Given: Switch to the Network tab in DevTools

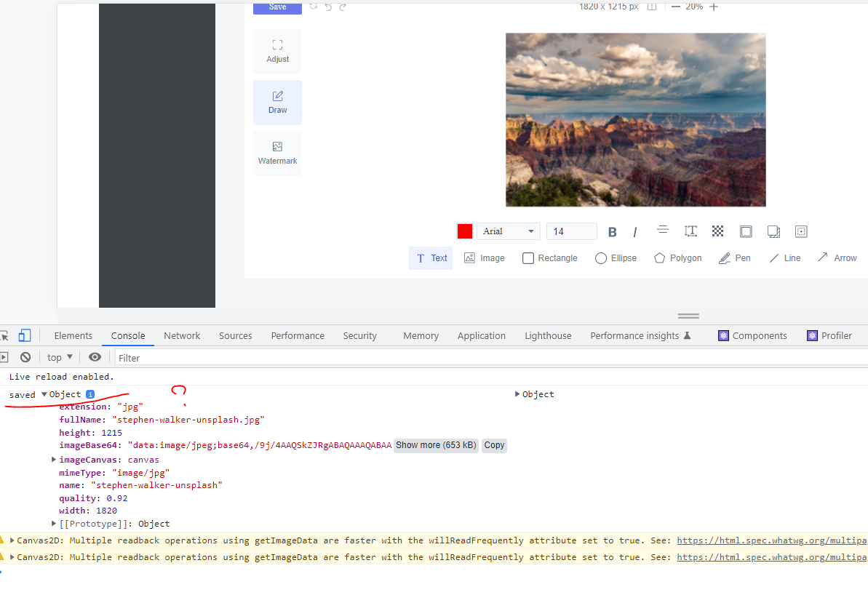Looking at the screenshot, I should (x=181, y=335).
